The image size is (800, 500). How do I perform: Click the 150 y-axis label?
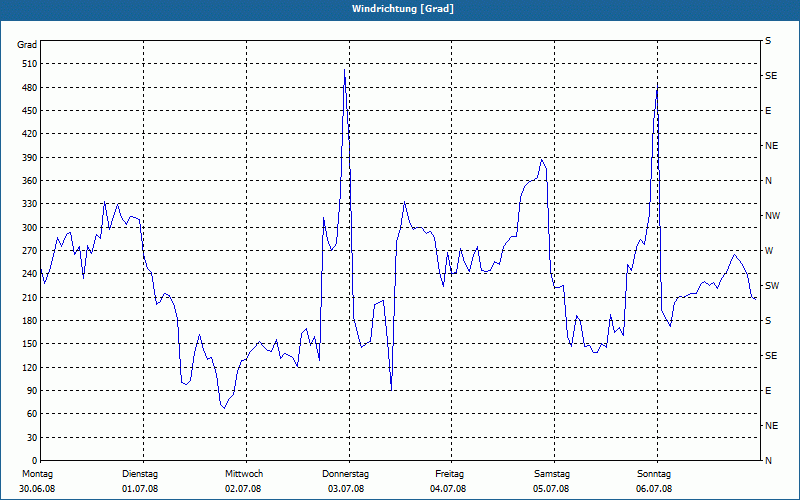[30, 344]
